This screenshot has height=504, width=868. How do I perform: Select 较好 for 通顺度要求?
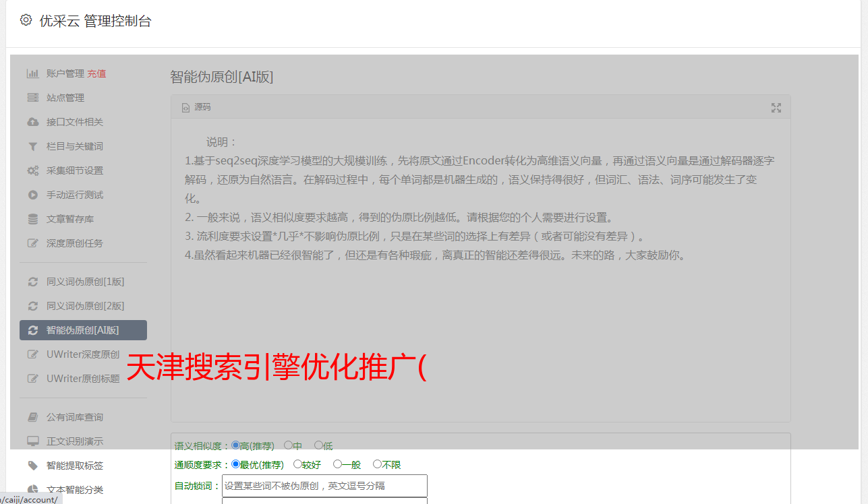(297, 464)
